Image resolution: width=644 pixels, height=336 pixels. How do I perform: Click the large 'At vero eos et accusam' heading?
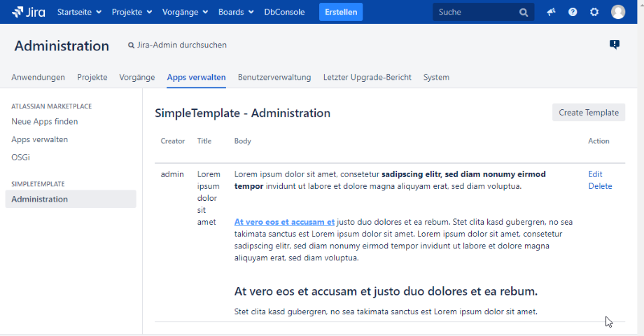pyautogui.click(x=386, y=291)
